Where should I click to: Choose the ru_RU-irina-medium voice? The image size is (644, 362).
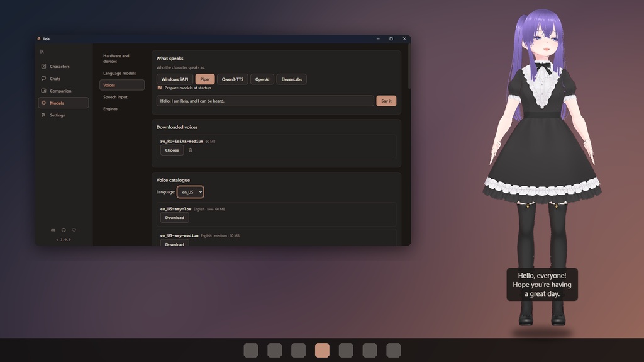click(x=172, y=150)
